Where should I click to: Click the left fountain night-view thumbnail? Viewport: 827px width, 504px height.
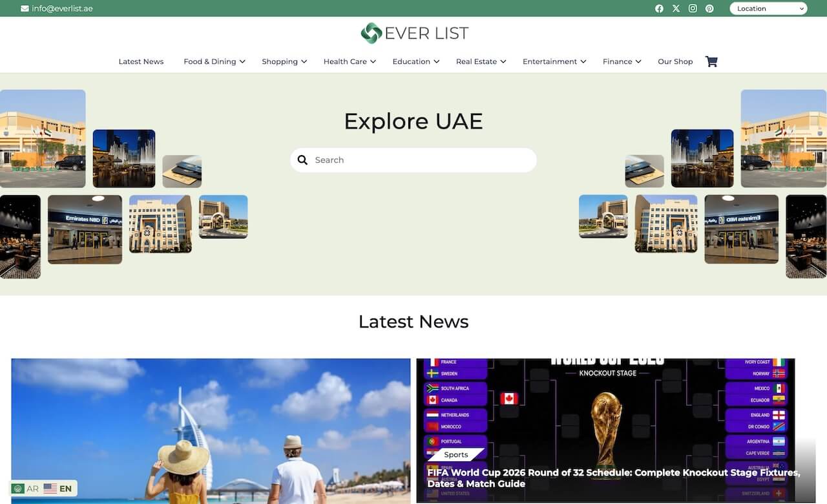click(x=124, y=158)
